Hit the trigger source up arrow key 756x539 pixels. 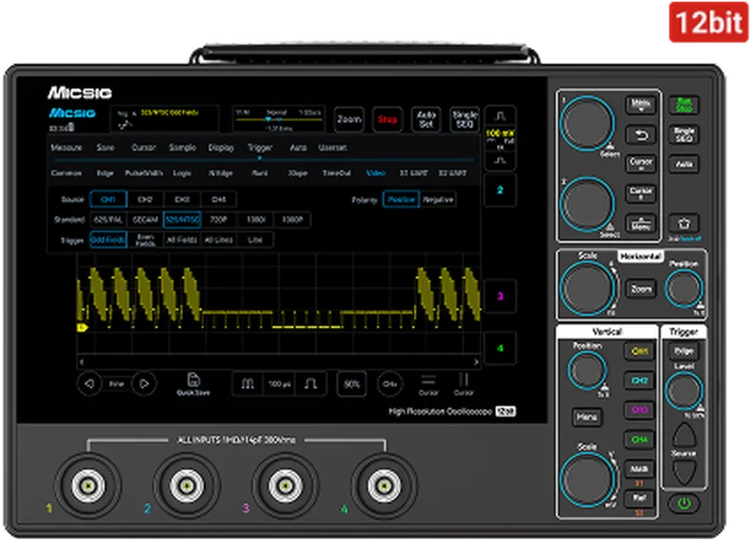(683, 435)
